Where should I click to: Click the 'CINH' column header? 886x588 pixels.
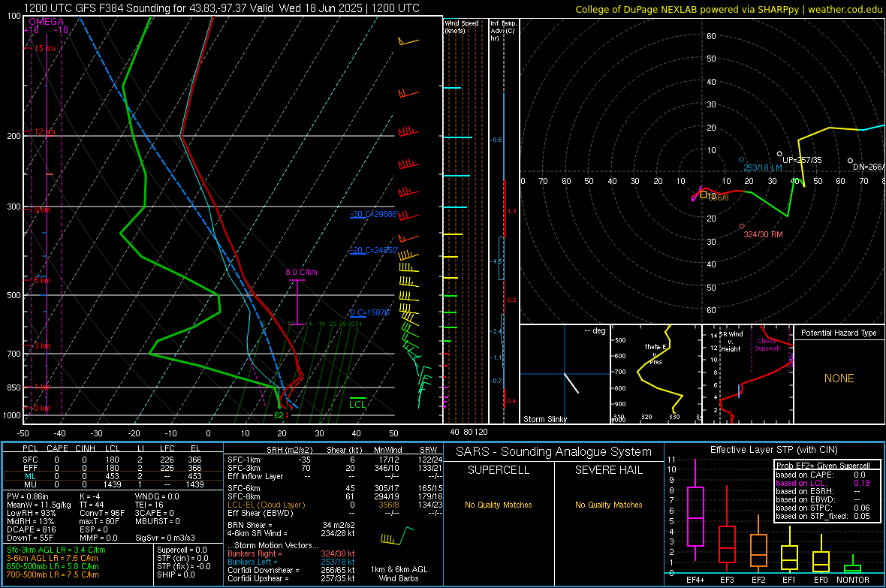86,448
